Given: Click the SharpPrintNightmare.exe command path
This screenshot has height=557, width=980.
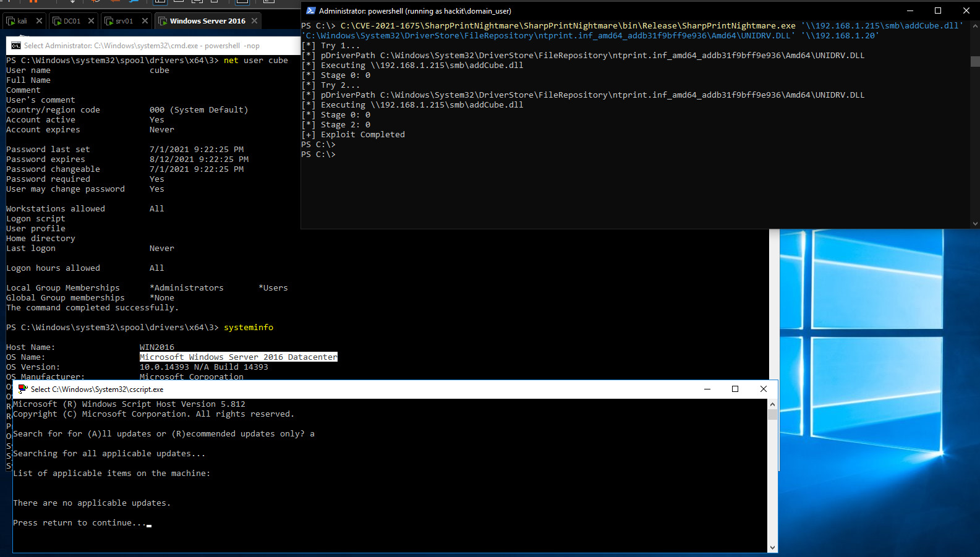Looking at the screenshot, I should (x=568, y=26).
